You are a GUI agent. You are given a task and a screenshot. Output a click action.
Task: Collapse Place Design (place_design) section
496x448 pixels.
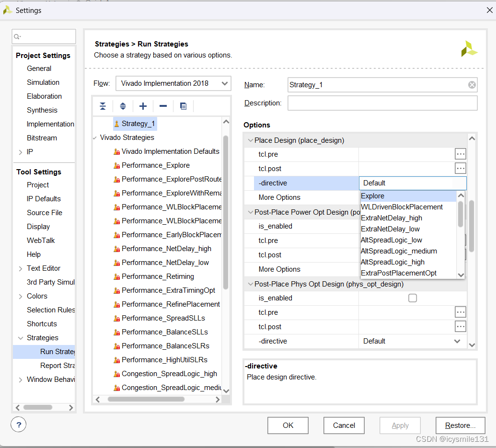tap(251, 140)
